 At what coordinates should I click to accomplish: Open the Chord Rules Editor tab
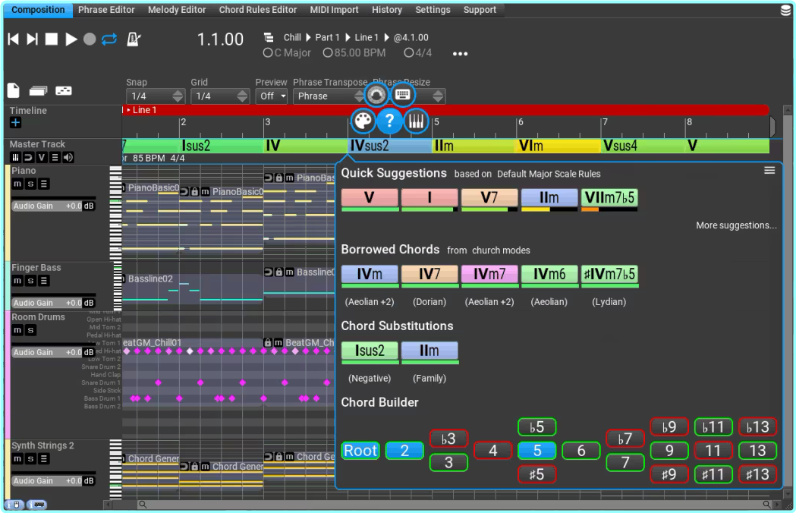pyautogui.click(x=258, y=10)
